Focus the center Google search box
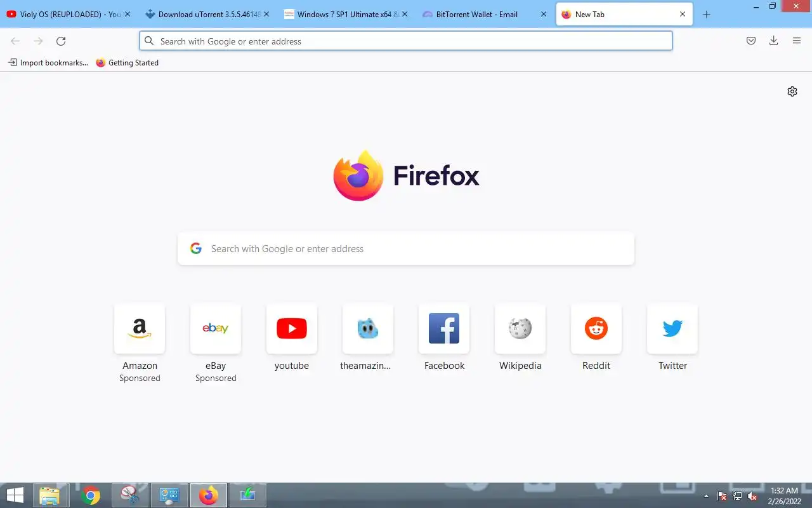This screenshot has width=812, height=508. 406,249
